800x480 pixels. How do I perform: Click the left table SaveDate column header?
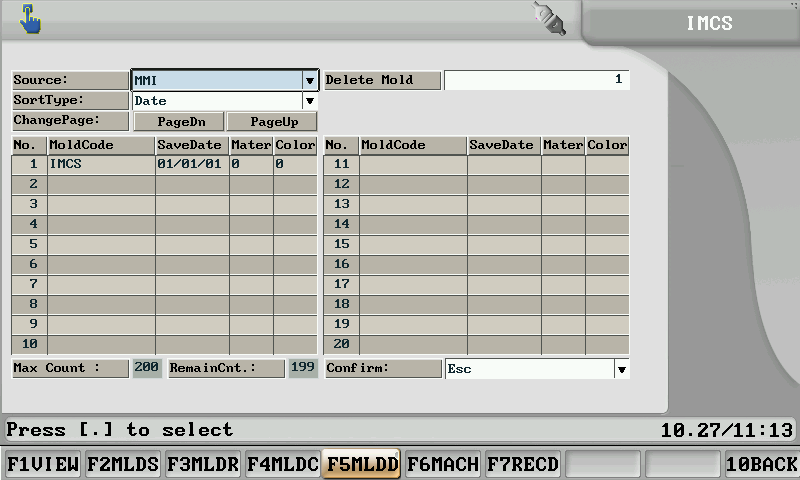tap(192, 145)
